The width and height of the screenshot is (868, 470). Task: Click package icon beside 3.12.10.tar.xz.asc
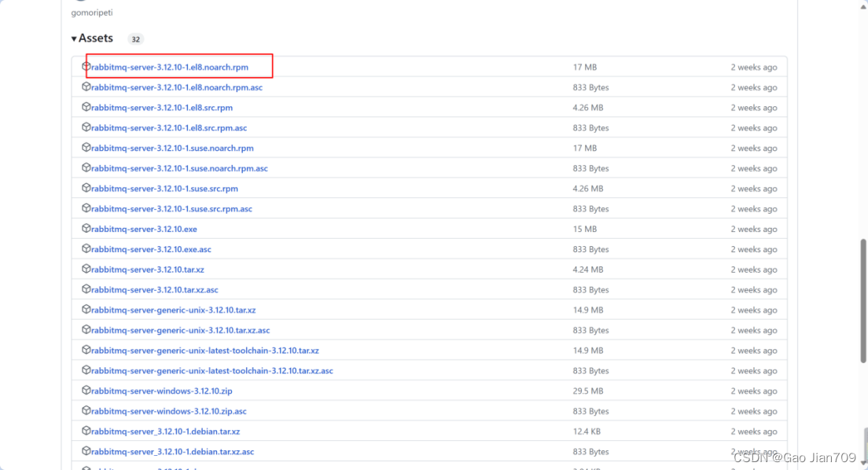click(86, 289)
